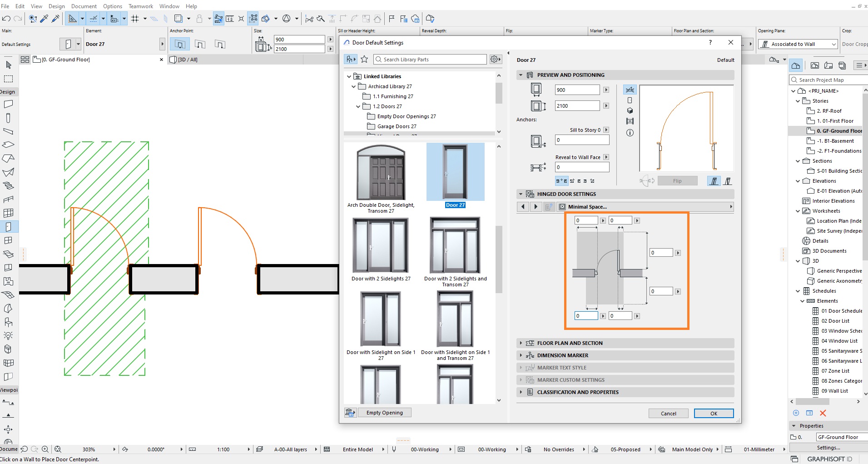The height and width of the screenshot is (464, 868).
Task: Click the favorites star in Door Settings
Action: pyautogui.click(x=364, y=59)
